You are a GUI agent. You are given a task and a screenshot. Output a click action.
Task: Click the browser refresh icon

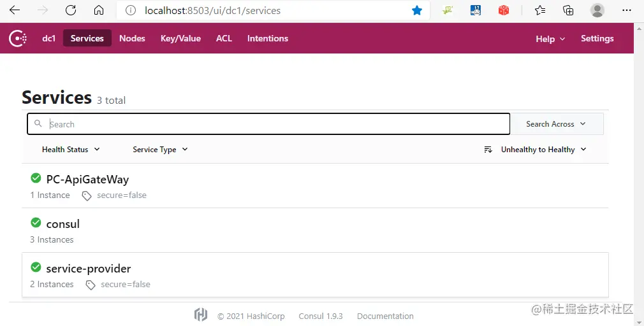[71, 10]
